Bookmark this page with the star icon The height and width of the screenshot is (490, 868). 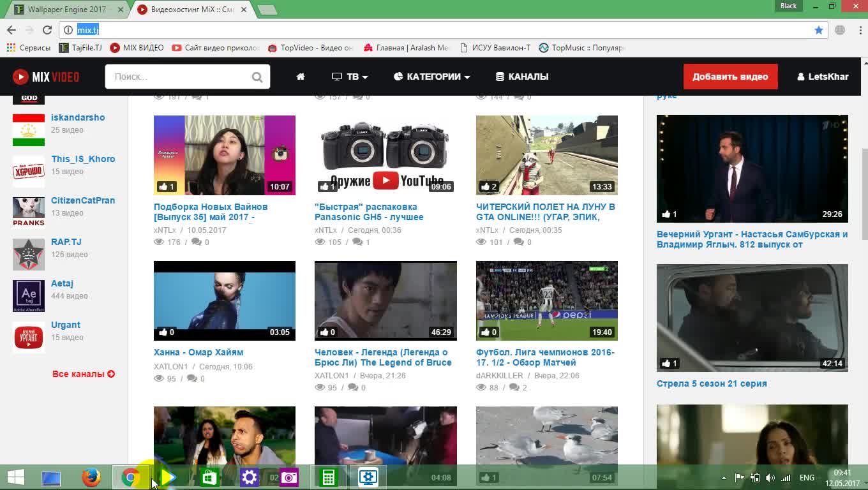coord(819,30)
